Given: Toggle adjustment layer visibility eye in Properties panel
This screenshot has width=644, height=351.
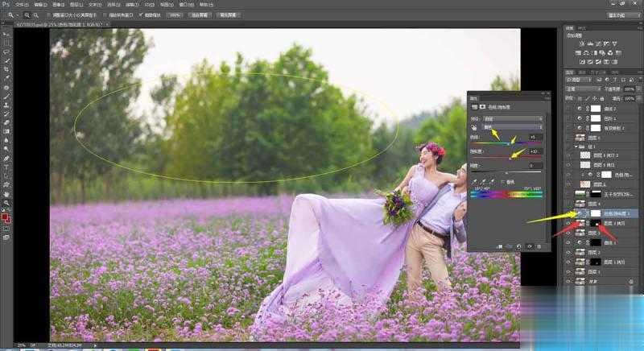Looking at the screenshot, I should 529,246.
